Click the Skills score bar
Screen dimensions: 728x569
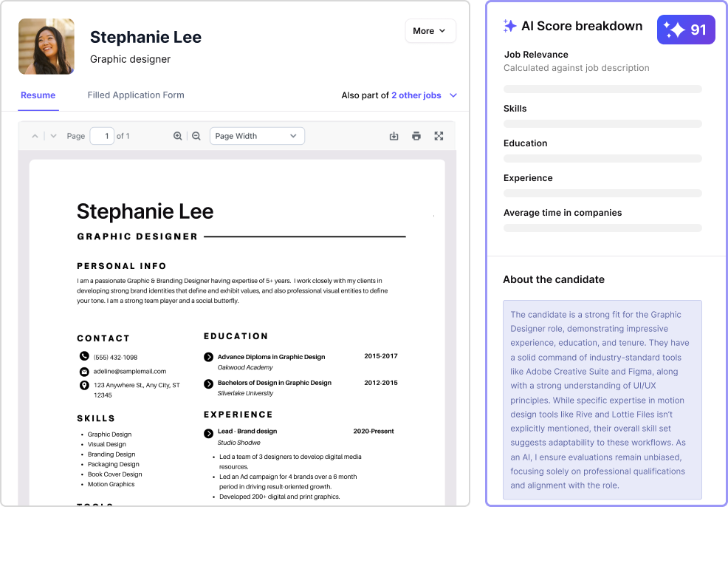(x=602, y=124)
